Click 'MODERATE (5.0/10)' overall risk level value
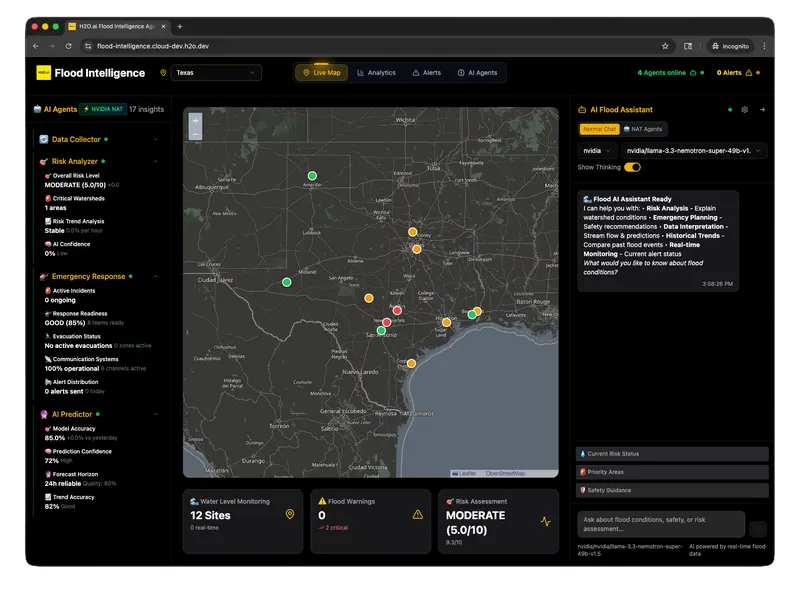Image resolution: width=800 pixels, height=600 pixels. (75, 185)
